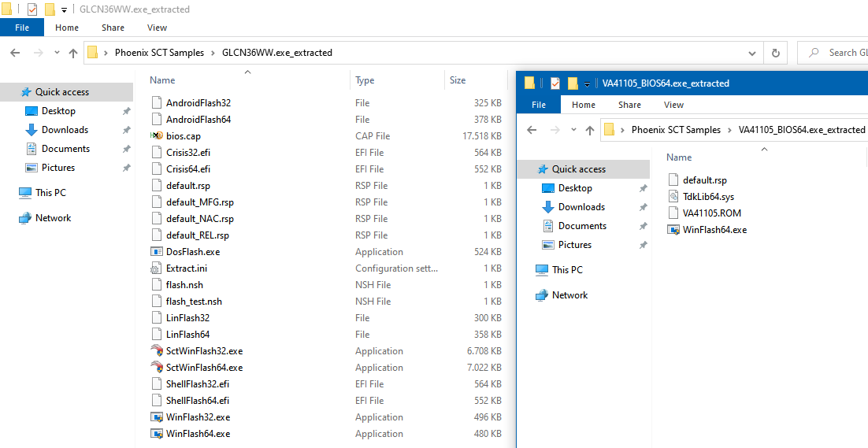This screenshot has width=868, height=448.
Task: Click the SctWinFlash64.exe application icon
Action: tap(157, 367)
